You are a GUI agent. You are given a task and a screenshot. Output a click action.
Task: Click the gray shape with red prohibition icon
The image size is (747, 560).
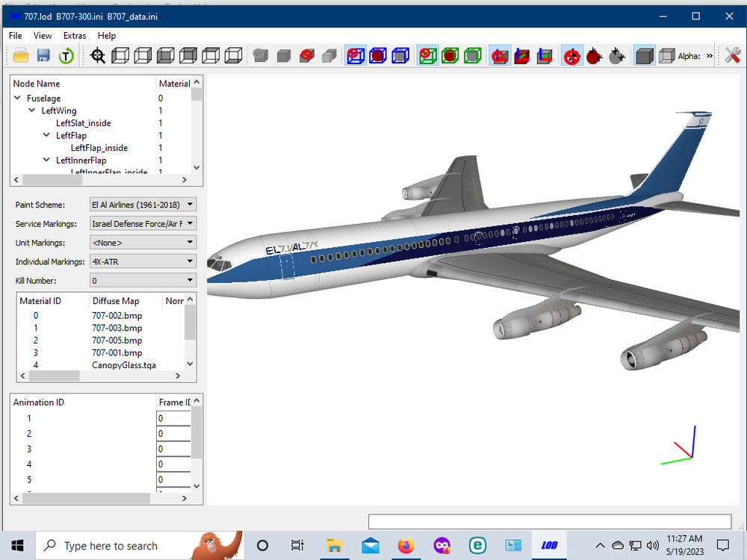point(307,56)
